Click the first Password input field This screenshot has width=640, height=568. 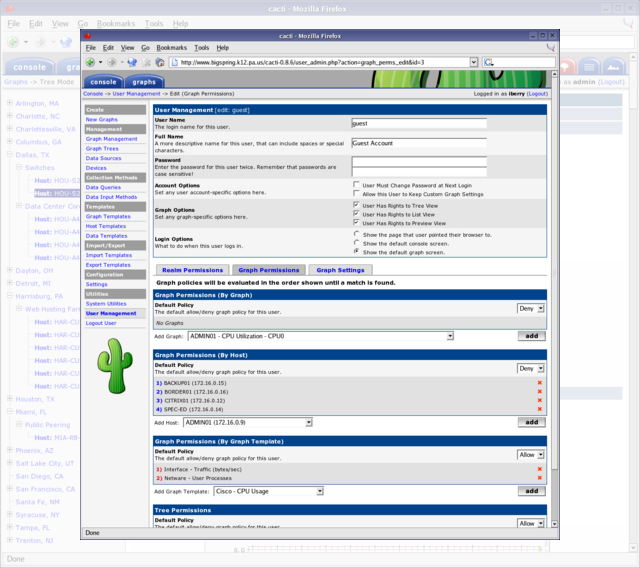coord(419,162)
